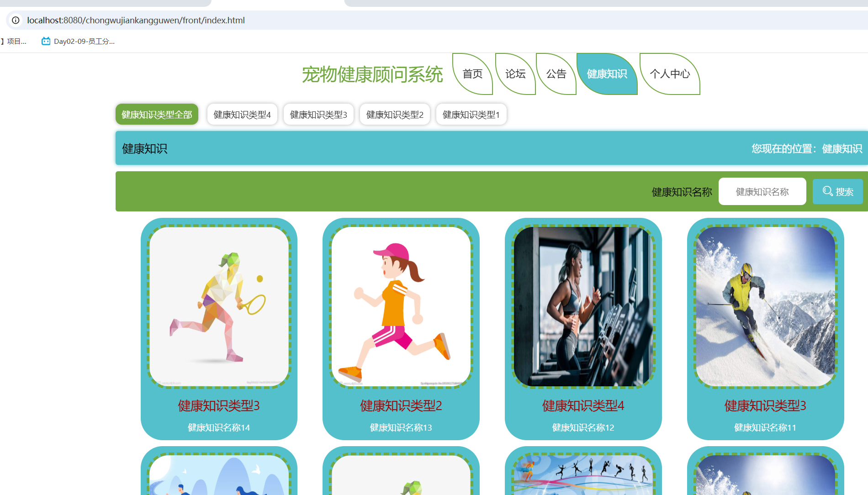Click 健康知识名称11 title
The width and height of the screenshot is (868, 495).
pos(765,427)
